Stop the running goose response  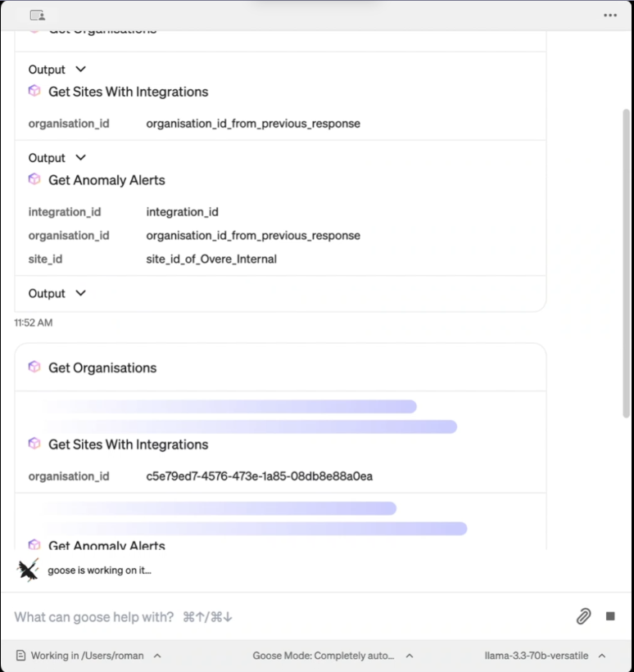pyautogui.click(x=610, y=616)
